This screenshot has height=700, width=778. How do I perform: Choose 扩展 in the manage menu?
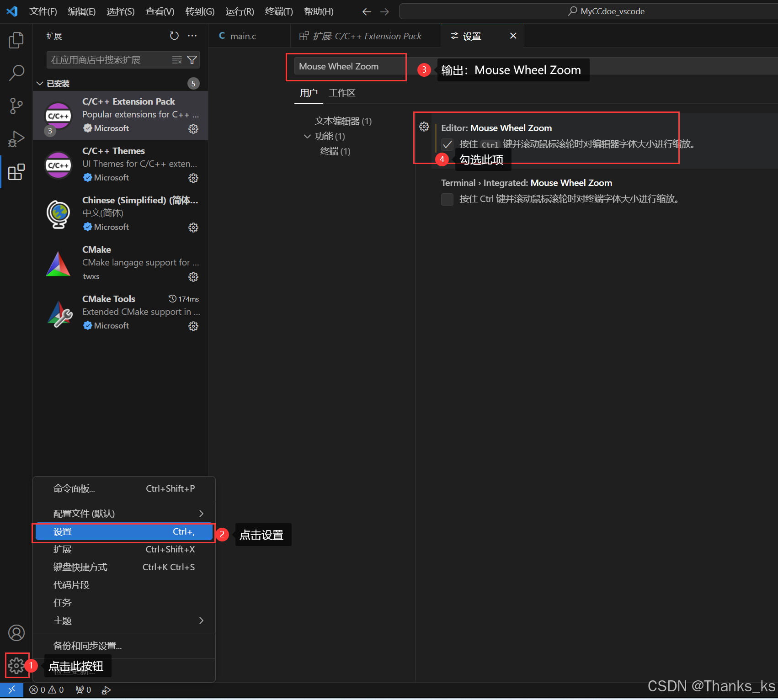click(124, 549)
